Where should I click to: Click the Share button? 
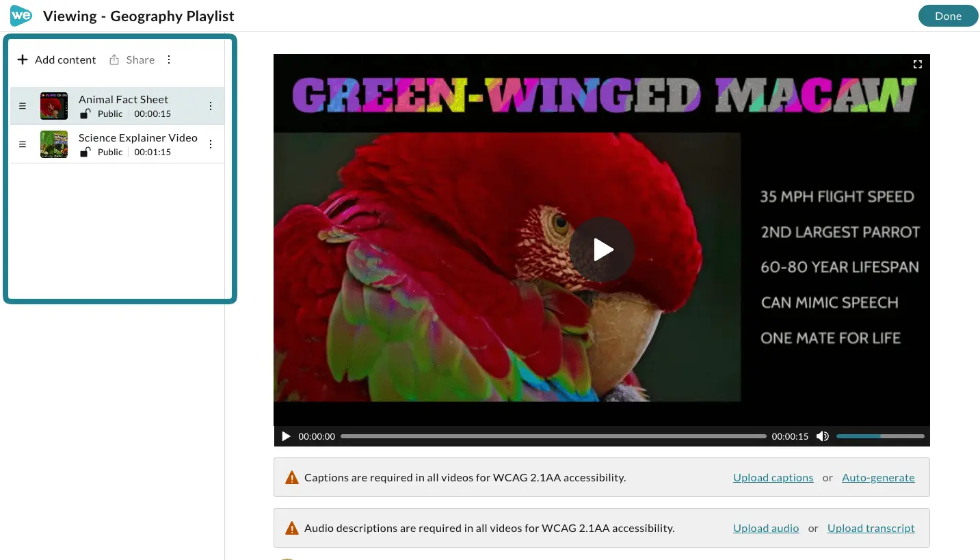coord(132,59)
